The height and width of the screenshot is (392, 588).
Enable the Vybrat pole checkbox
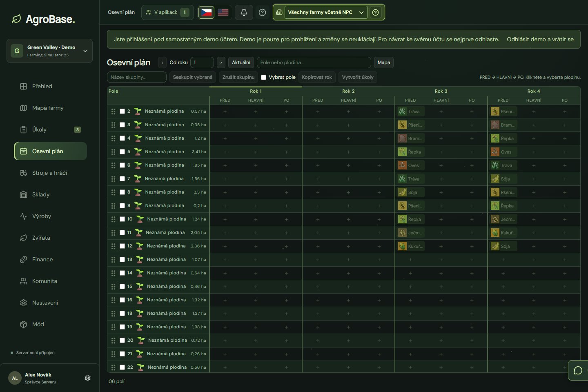263,77
